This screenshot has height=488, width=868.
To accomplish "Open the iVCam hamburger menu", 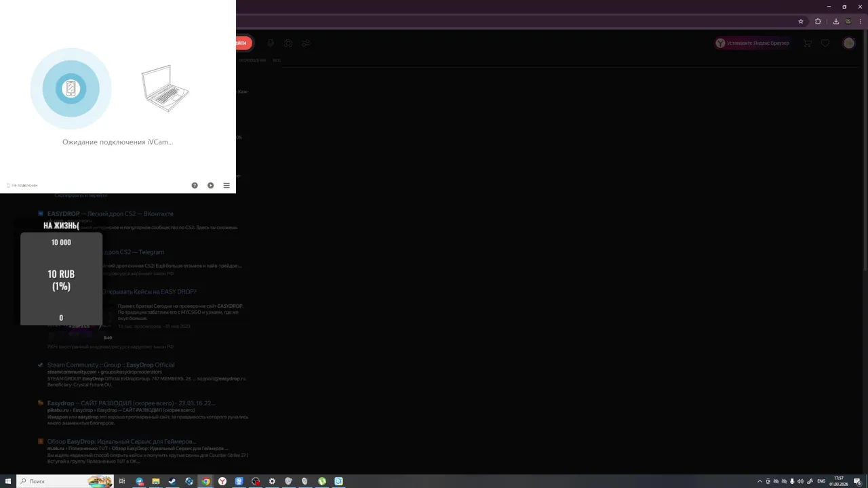I will (x=226, y=185).
